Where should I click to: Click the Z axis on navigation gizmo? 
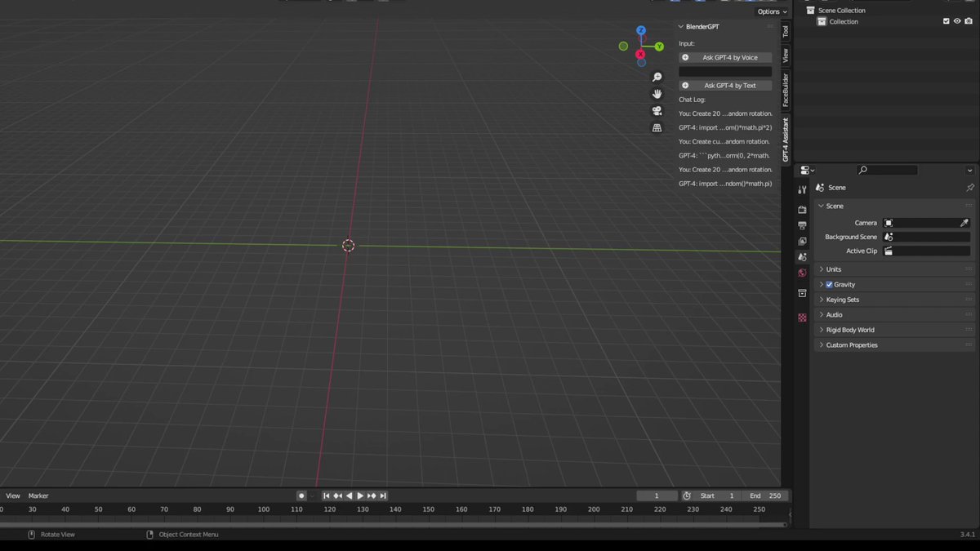tap(641, 30)
